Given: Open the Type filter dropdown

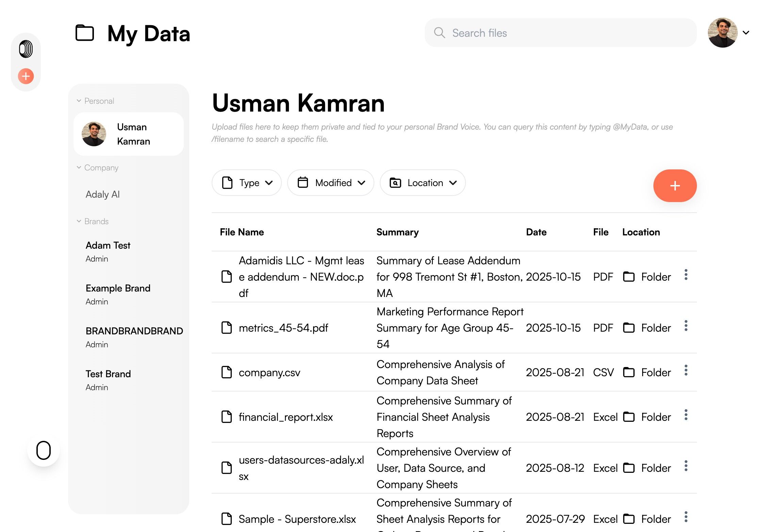Looking at the screenshot, I should pos(247,183).
